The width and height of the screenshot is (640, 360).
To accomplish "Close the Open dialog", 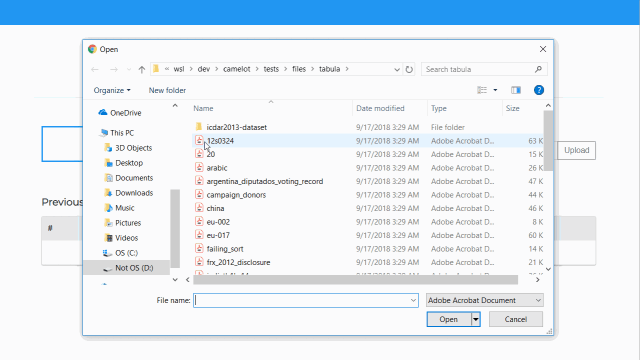I will 543,49.
